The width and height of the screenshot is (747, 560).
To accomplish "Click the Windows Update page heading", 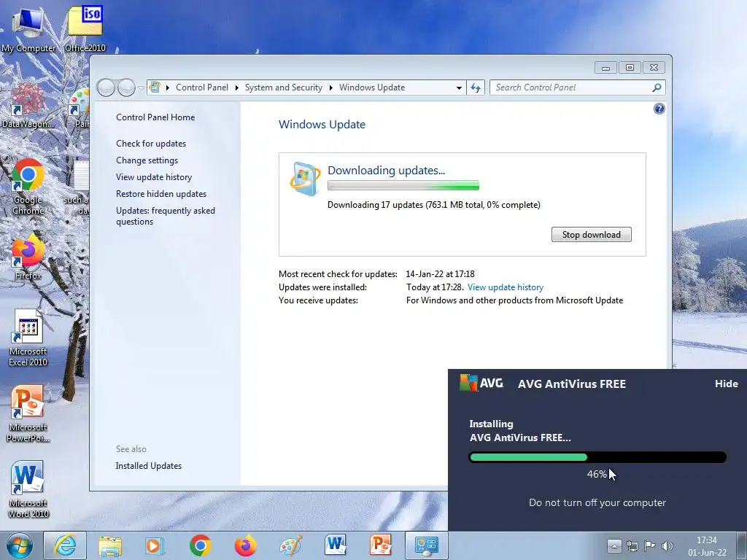I will click(x=322, y=124).
